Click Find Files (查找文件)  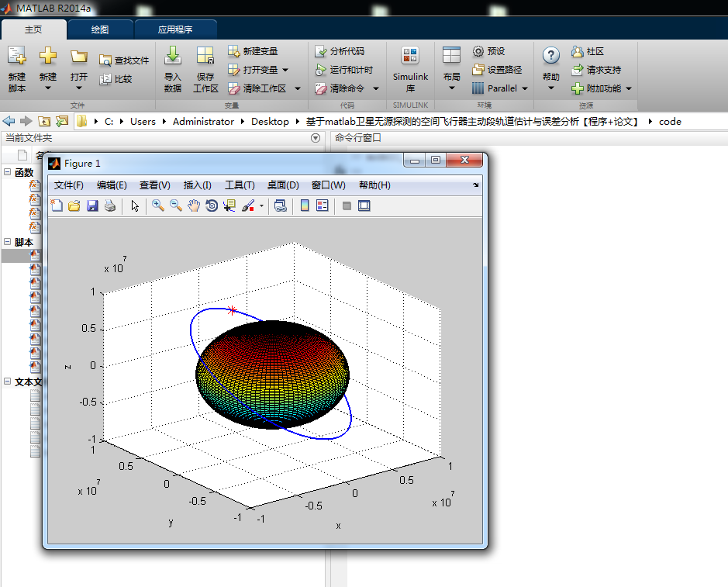123,60
